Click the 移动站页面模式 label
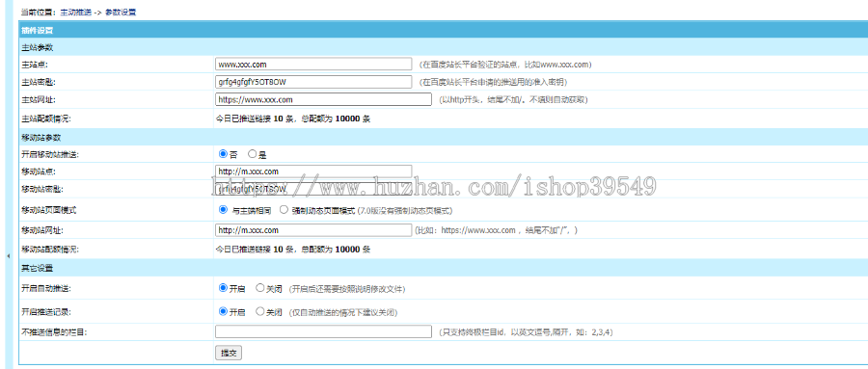The image size is (868, 369). click(x=50, y=210)
